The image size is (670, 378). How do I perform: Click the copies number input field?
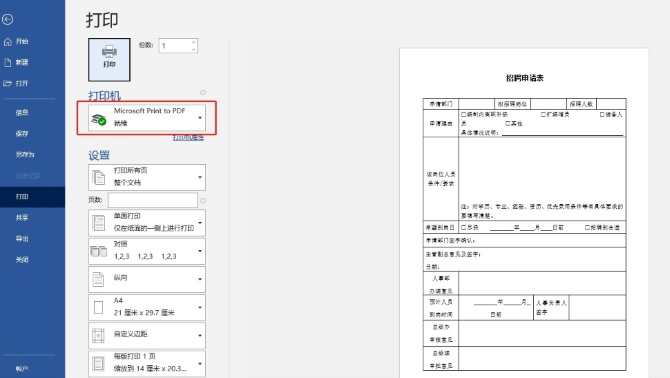pyautogui.click(x=174, y=46)
